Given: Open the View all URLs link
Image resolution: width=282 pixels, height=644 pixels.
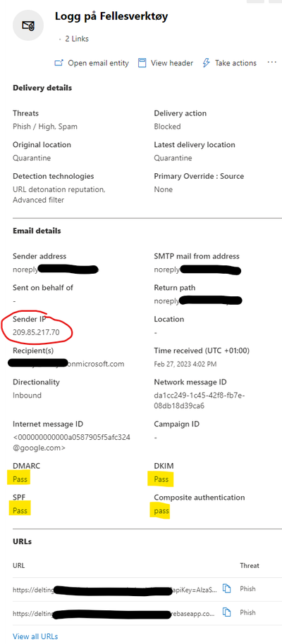Looking at the screenshot, I should (35, 636).
